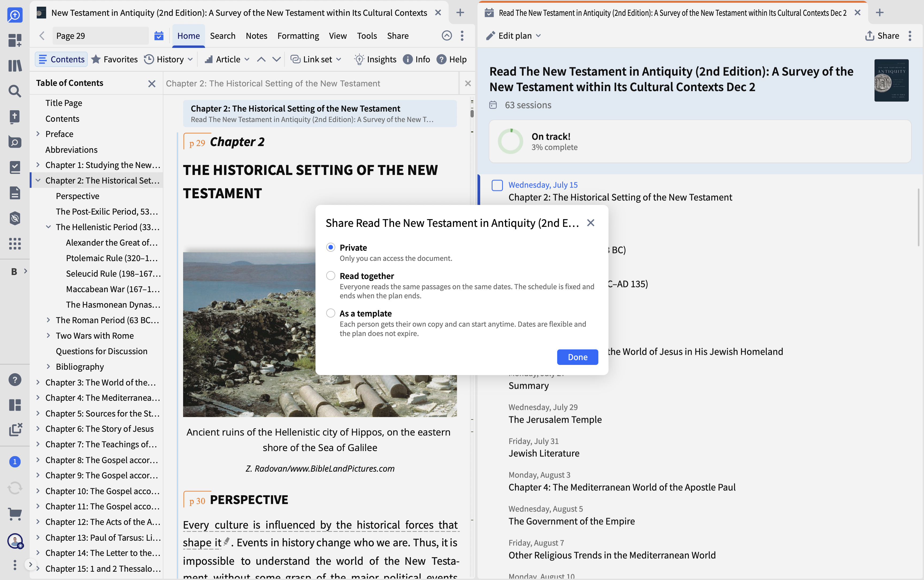Add a new tab in the book panel

pyautogui.click(x=460, y=13)
